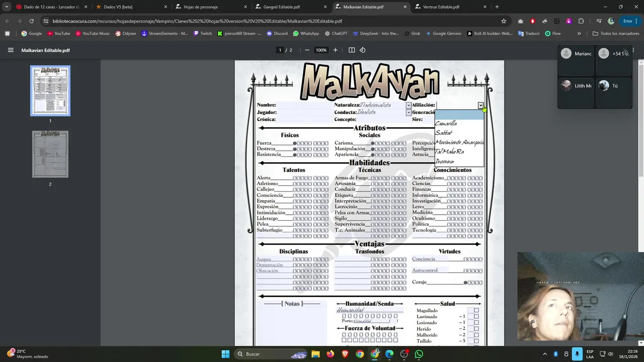Reload the page in browser
Image resolution: width=644 pixels, height=362 pixels.
tap(31, 21)
